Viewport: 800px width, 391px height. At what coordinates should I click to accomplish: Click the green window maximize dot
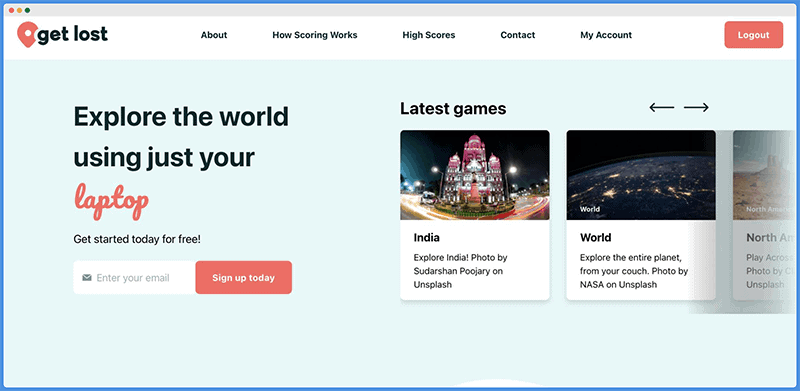point(28,10)
